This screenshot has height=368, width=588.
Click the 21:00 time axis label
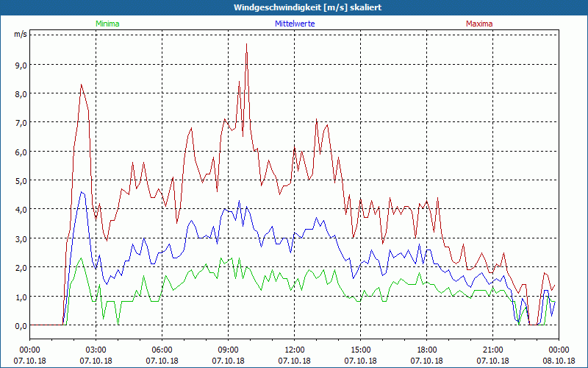(x=492, y=350)
